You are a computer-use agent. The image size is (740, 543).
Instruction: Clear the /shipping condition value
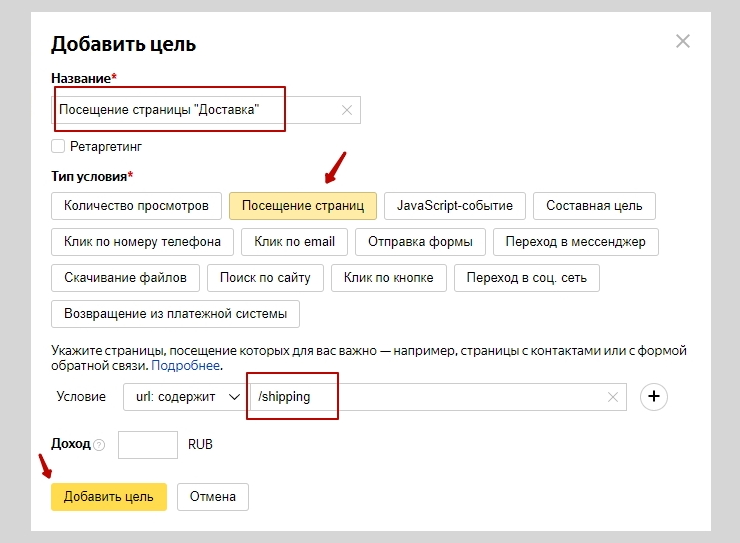[613, 397]
